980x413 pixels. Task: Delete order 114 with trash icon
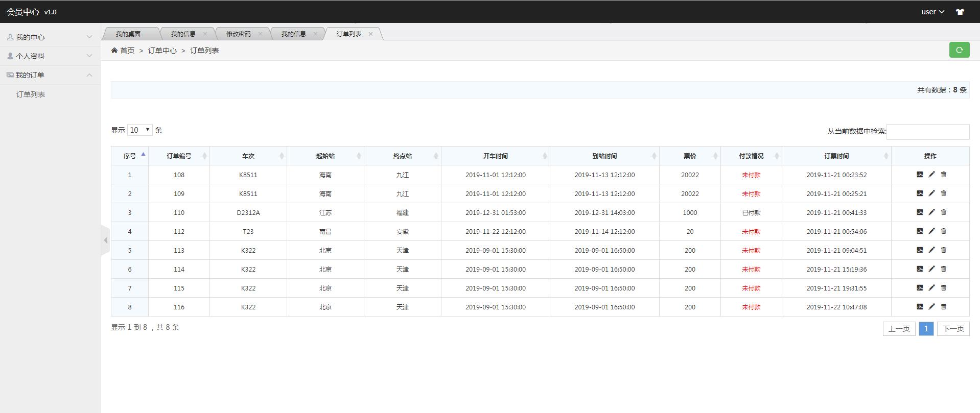[944, 269]
